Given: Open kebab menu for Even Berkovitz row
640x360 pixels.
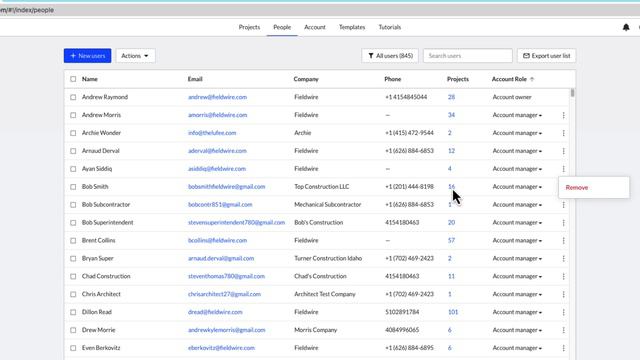Looking at the screenshot, I should coord(563,348).
